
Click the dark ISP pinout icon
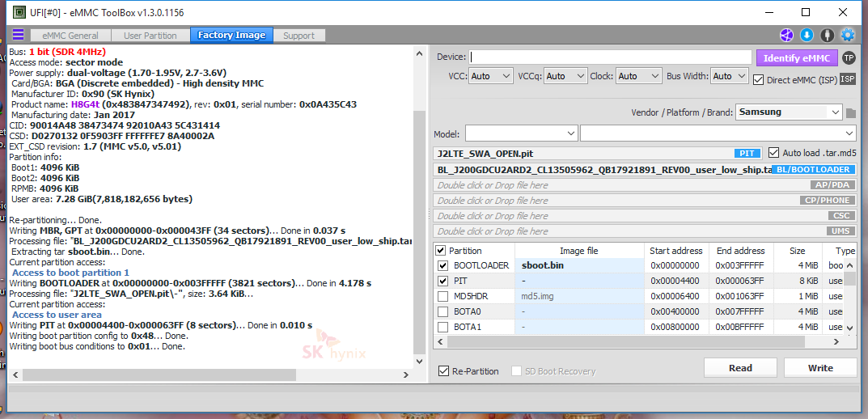tap(848, 79)
